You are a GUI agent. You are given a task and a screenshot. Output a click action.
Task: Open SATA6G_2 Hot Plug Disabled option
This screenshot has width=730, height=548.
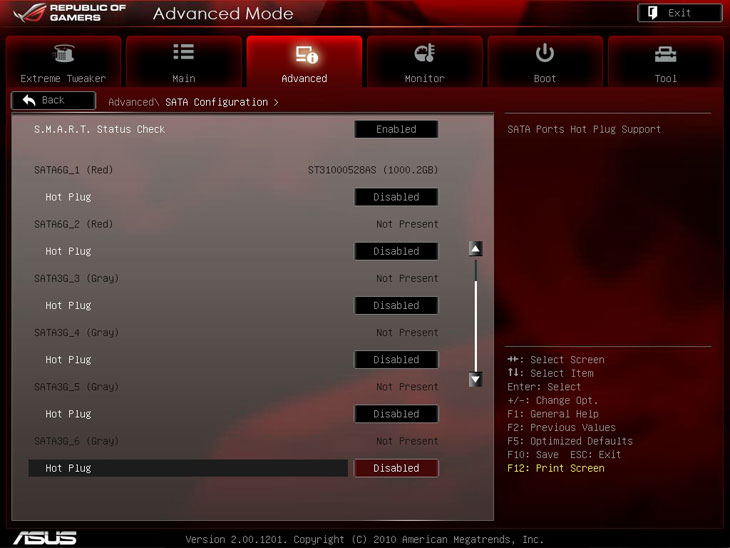(x=396, y=251)
